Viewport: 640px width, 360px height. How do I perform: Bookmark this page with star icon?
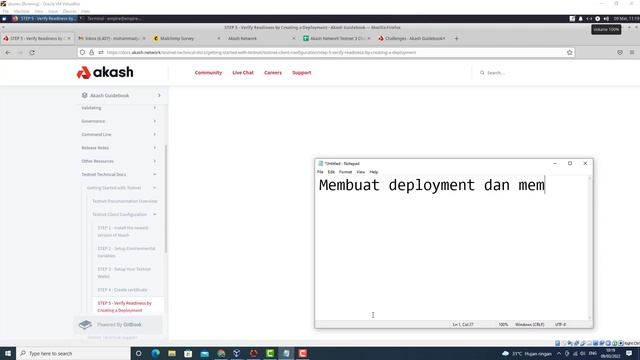[569, 52]
